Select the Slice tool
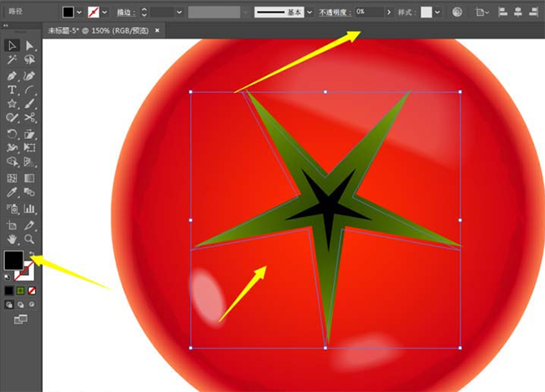This screenshot has height=392, width=545. click(29, 225)
